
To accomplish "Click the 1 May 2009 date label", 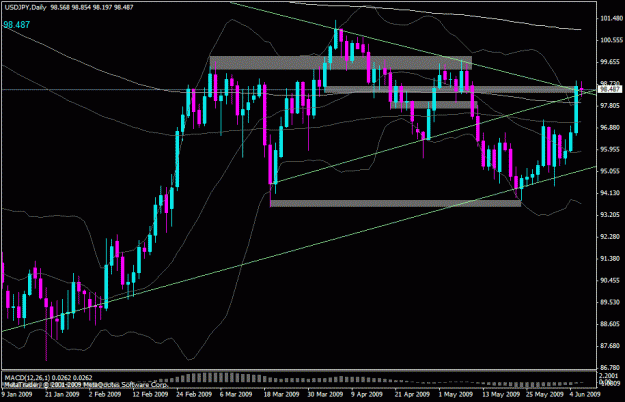I will [x=456, y=394].
